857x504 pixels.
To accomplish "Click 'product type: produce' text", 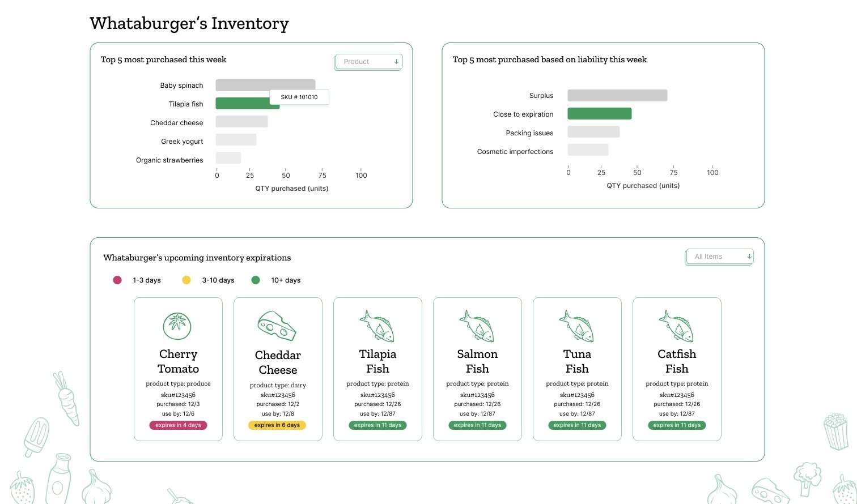I will pyautogui.click(x=178, y=384).
